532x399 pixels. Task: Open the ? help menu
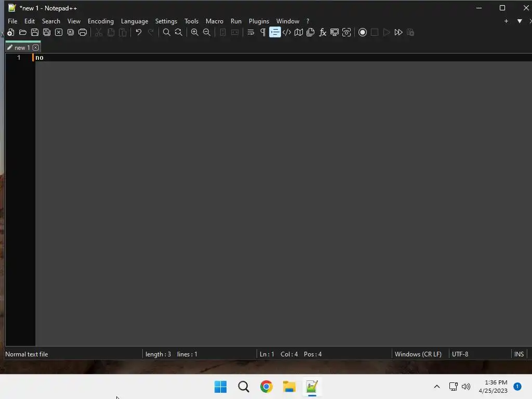click(x=308, y=21)
